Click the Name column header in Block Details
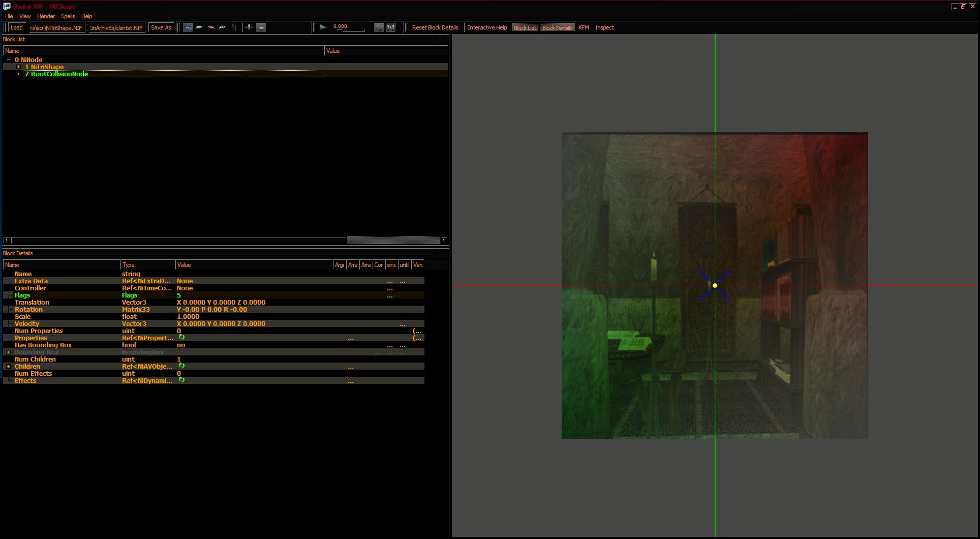 tap(62, 264)
